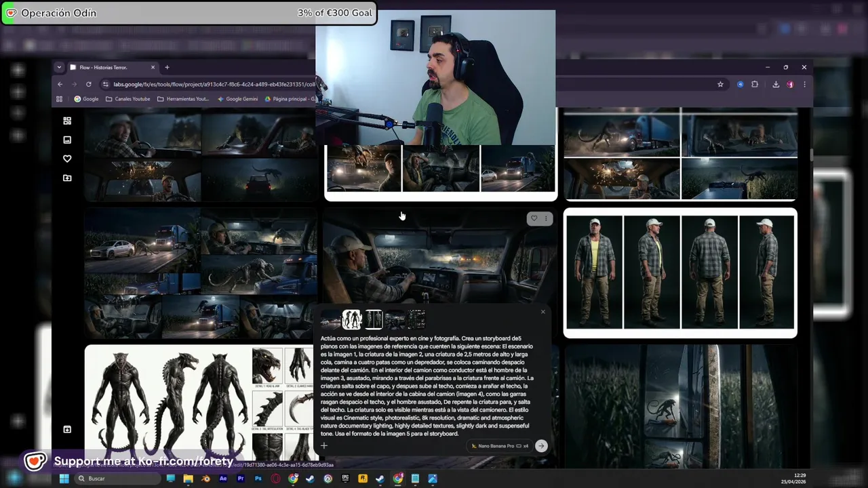Open the top-left truck collage image
This screenshot has width=868, height=488.
tap(200, 156)
